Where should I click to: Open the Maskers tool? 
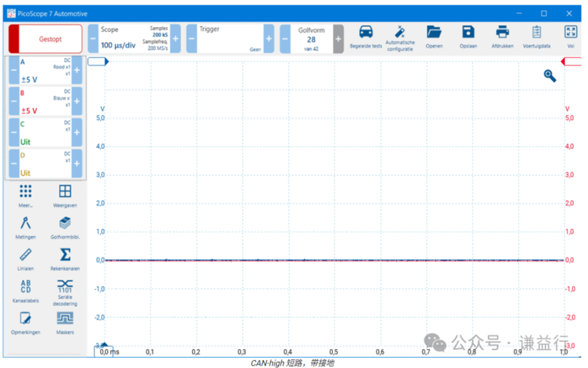click(x=65, y=320)
